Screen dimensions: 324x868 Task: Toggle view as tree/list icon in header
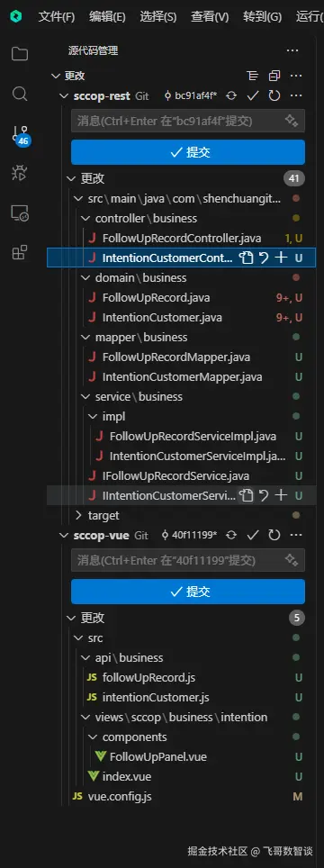click(252, 76)
